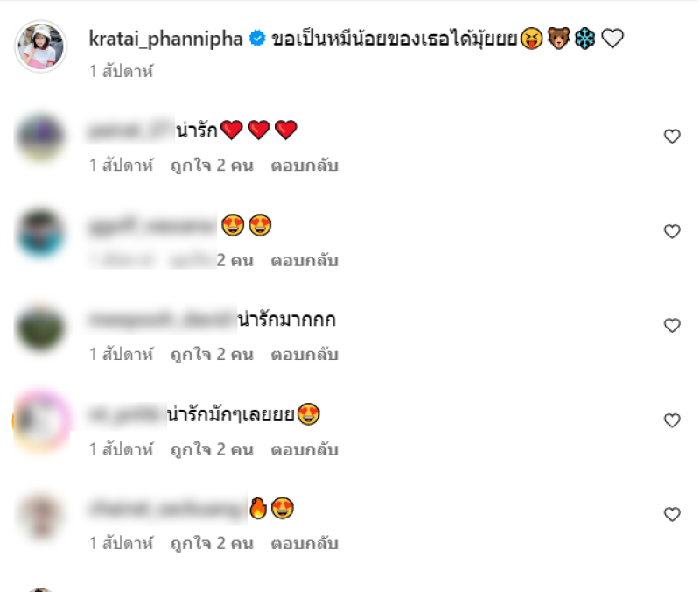Open kratai_phannipha username link
This screenshot has width=700, height=592.
[x=165, y=39]
